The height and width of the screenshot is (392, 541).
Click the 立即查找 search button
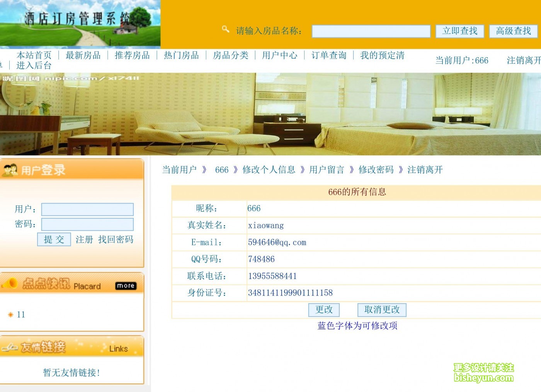[x=460, y=31]
